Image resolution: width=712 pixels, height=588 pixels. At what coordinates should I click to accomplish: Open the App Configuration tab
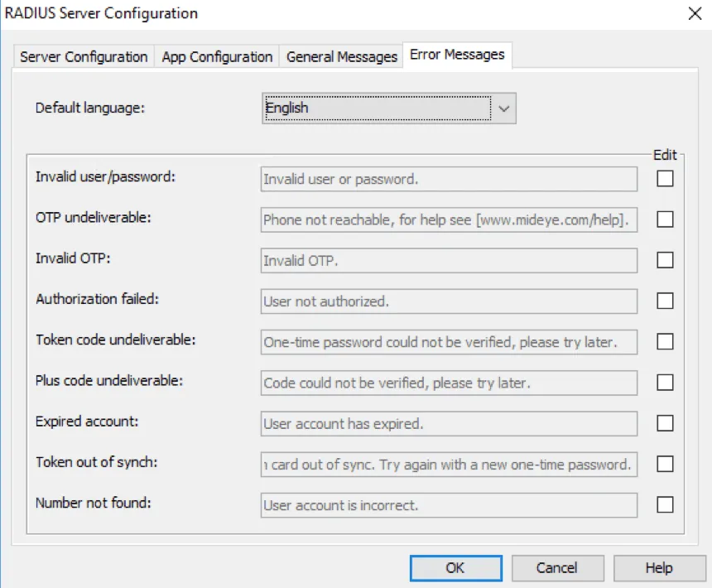point(217,56)
